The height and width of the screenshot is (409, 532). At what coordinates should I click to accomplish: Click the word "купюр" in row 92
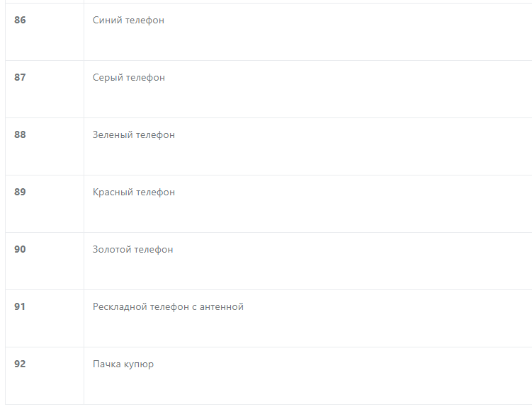click(139, 365)
